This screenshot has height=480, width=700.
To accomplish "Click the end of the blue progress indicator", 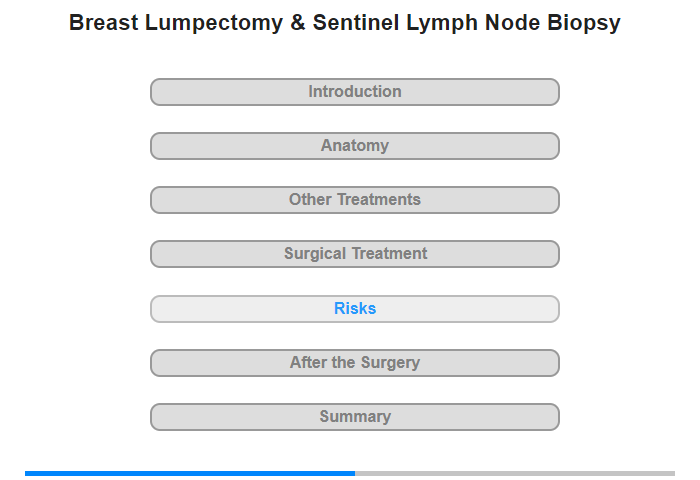I will (x=354, y=473).
